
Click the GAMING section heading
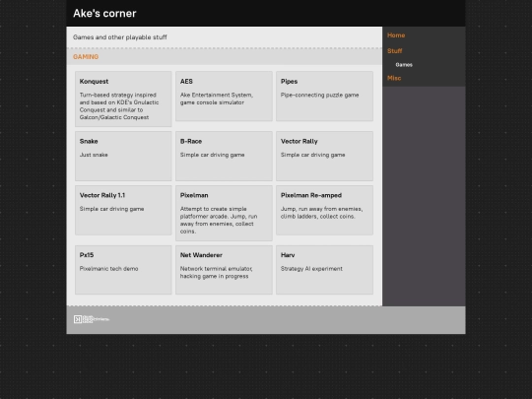tap(86, 57)
